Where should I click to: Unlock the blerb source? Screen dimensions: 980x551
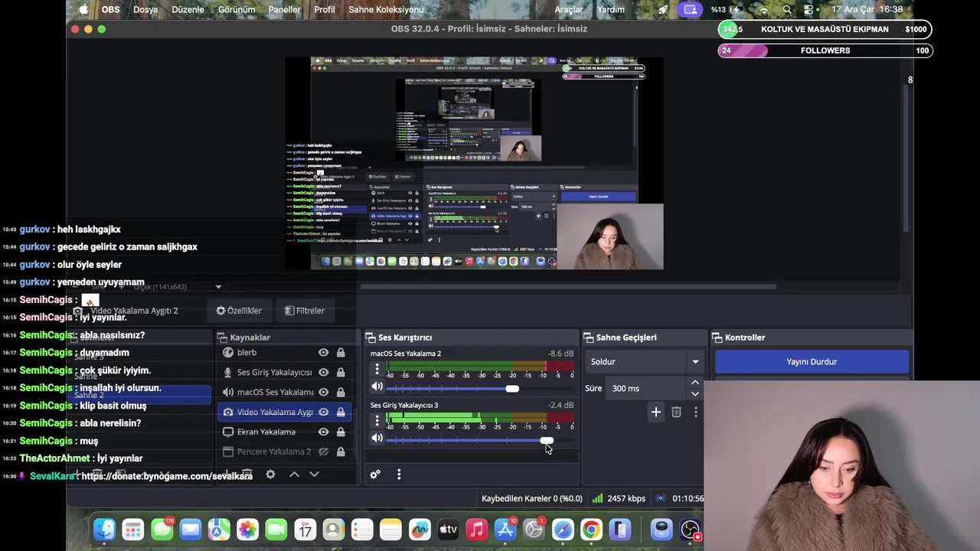(341, 353)
